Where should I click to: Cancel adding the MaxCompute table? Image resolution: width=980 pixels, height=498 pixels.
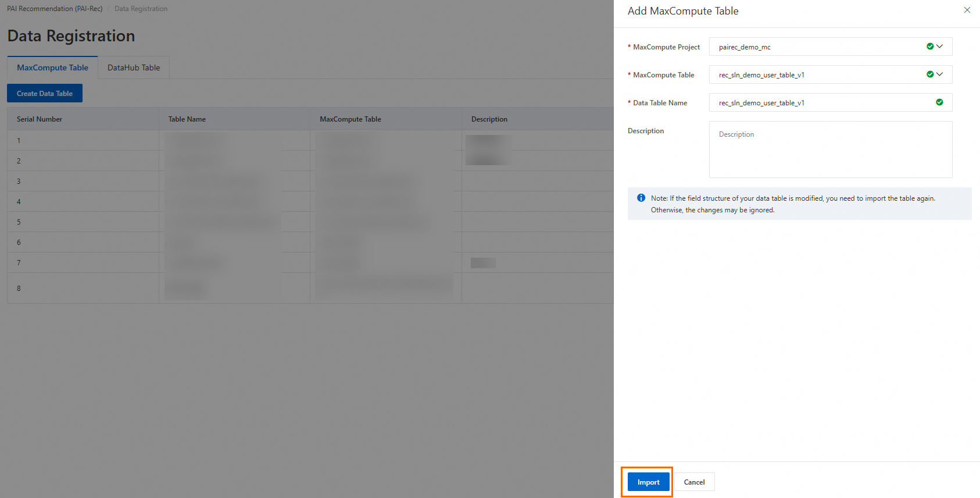[x=694, y=482]
